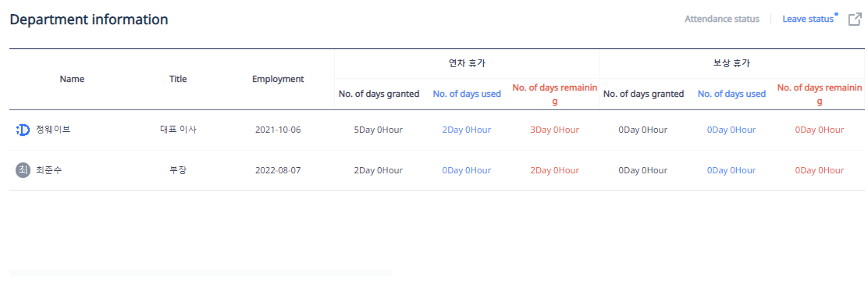This screenshot has height=285, width=868.
Task: Switch to Attendance status tab
Action: pyautogui.click(x=722, y=19)
